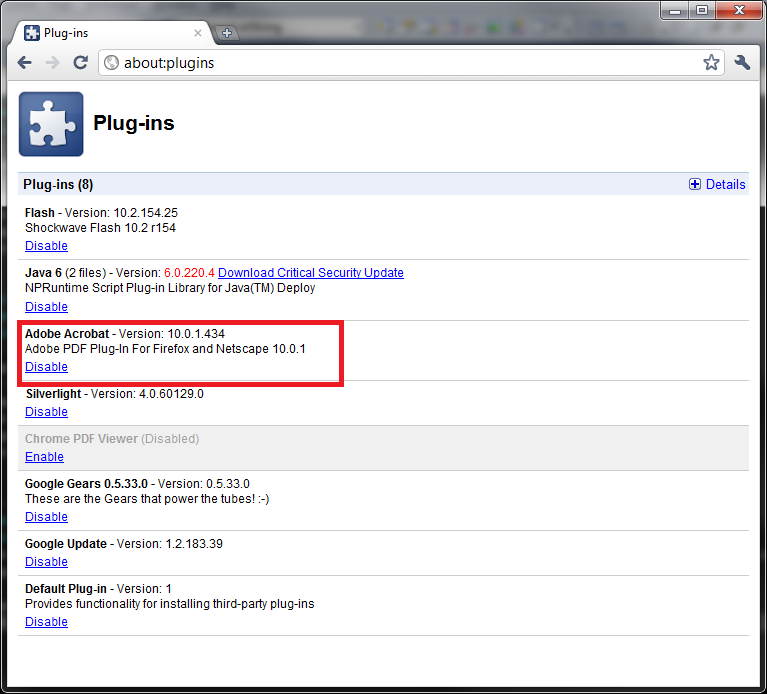Disable the Silverlight plug-in

point(46,412)
